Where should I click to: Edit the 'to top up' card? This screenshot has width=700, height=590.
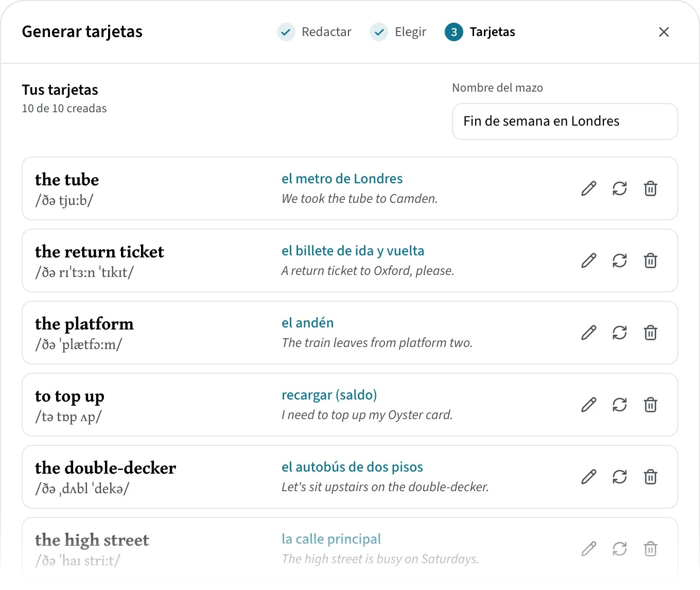coord(589,405)
